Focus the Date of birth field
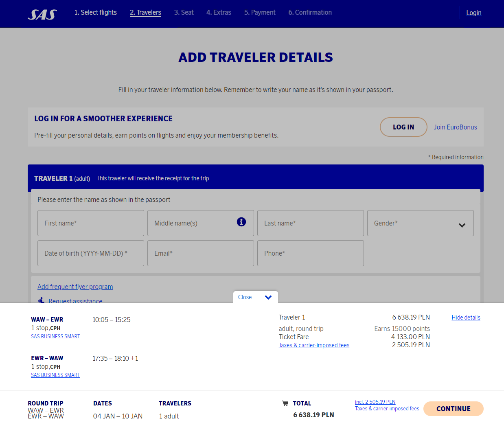Image resolution: width=504 pixels, height=425 pixels. tap(91, 253)
